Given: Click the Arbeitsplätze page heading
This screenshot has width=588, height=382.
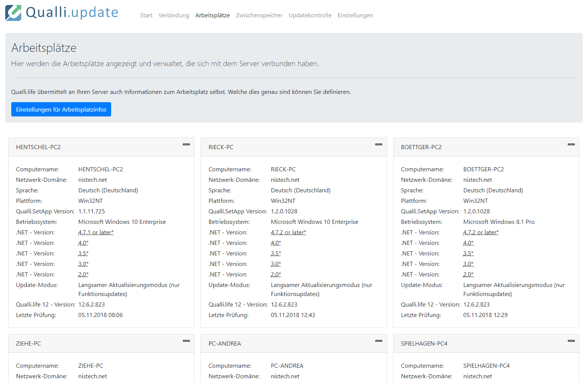Looking at the screenshot, I should 44,48.
